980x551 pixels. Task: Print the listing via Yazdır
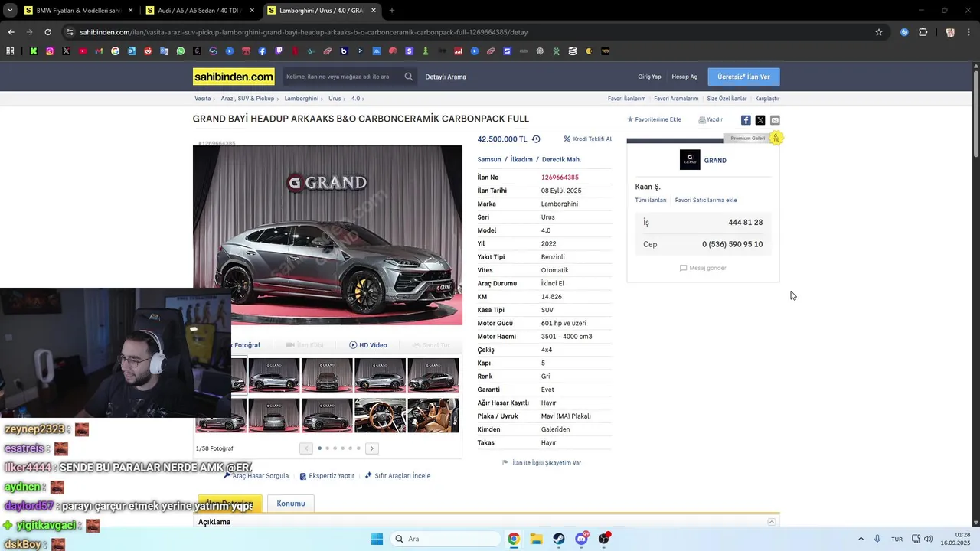pos(710,120)
